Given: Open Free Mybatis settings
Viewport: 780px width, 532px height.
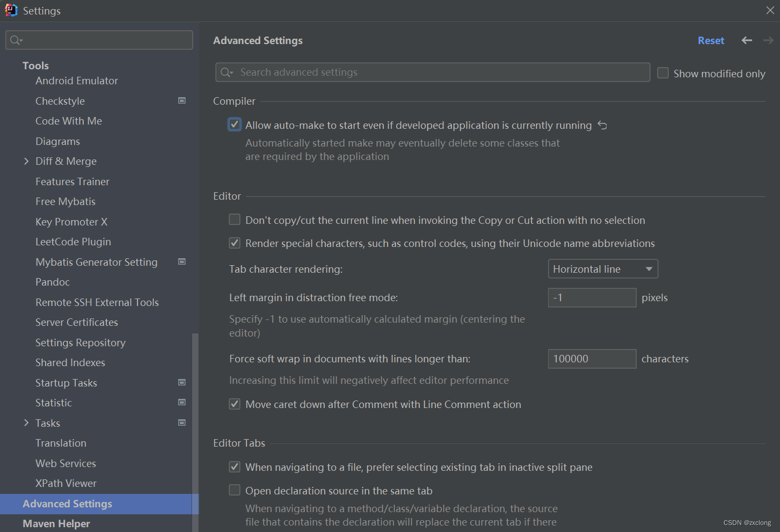Looking at the screenshot, I should pos(65,201).
